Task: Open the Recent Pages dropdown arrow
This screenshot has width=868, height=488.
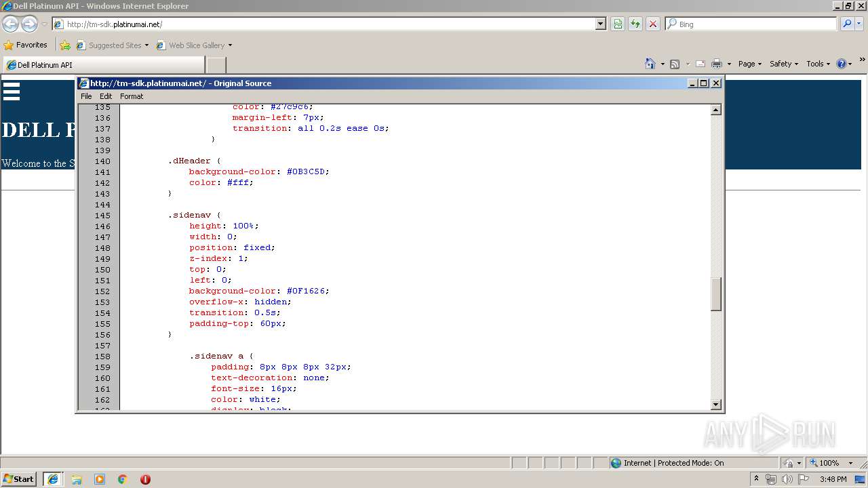Action: (44, 24)
